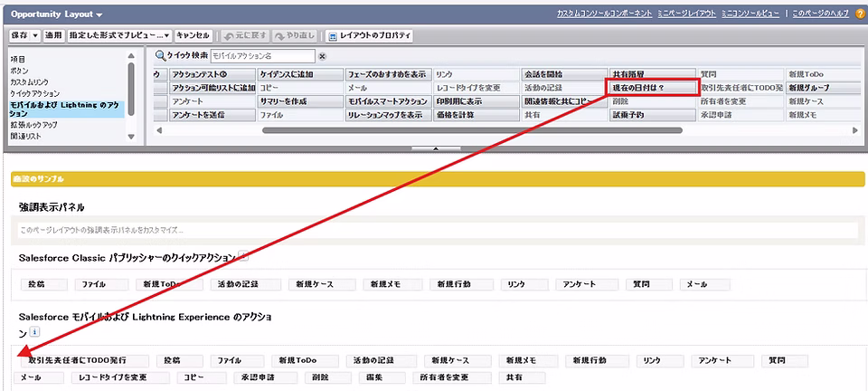Viewport: 868px width, 391px height.
Task: Click the palette scroll-right arrow
Action: [x=855, y=130]
